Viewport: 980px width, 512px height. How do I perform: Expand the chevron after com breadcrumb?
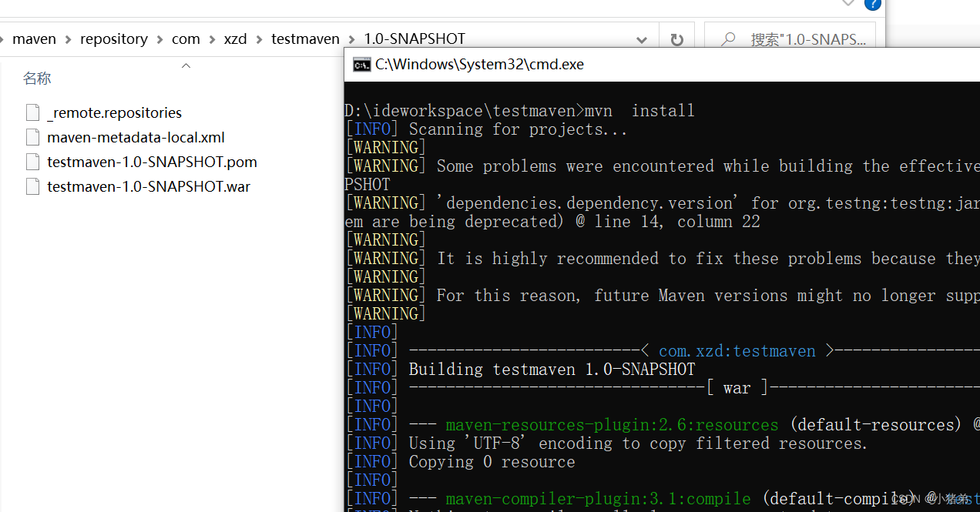212,39
